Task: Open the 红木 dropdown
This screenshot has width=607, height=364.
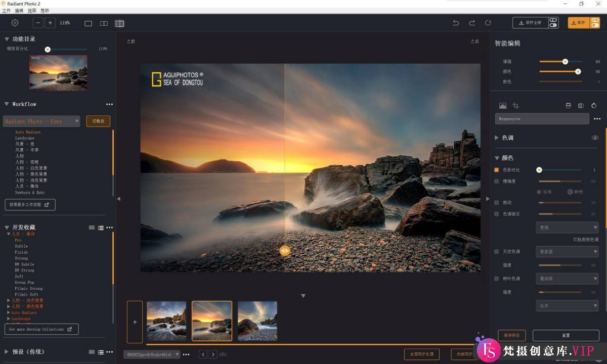Action: point(567,305)
